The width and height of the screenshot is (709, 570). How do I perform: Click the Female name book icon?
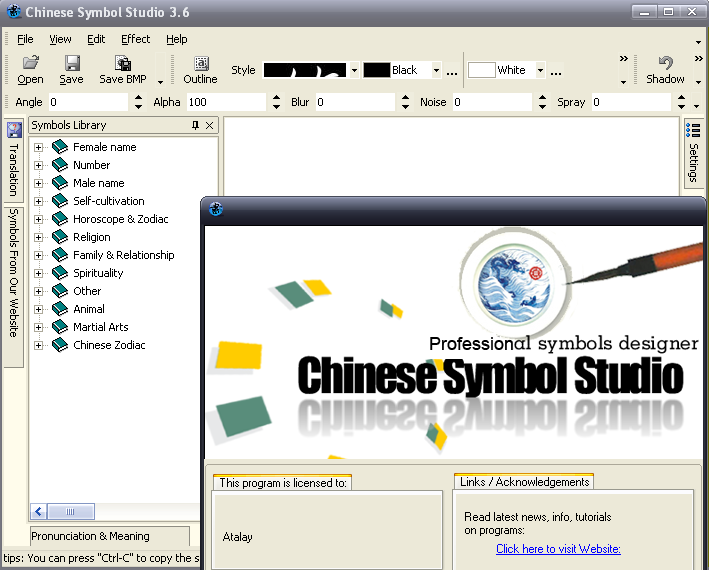(x=60, y=146)
